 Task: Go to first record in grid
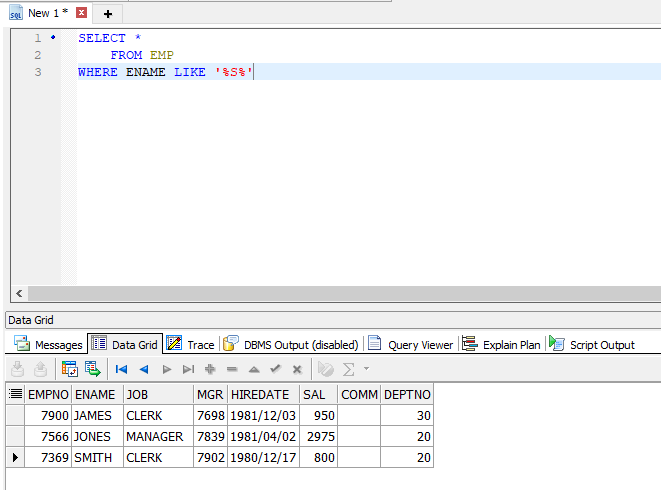click(x=121, y=369)
